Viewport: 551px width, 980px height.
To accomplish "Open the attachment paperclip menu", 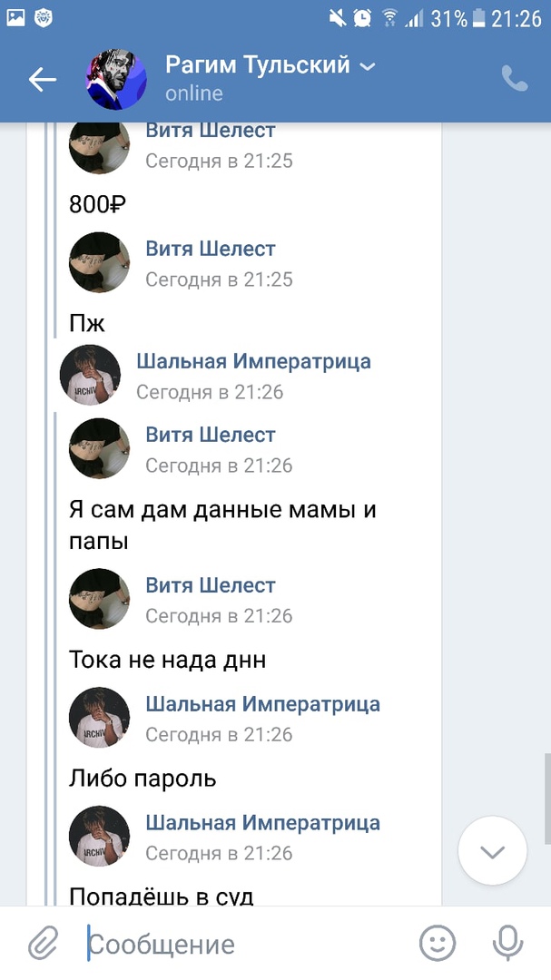I will [42, 945].
